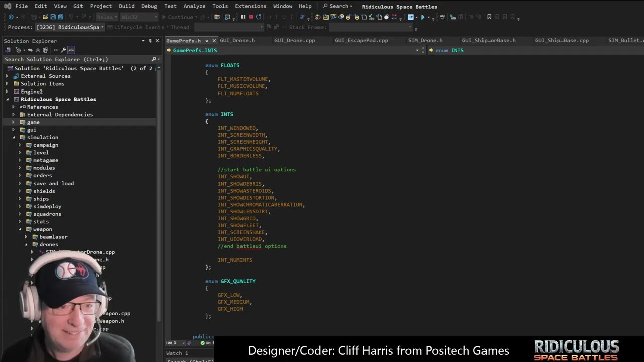Stop debugging with the red square
Image resolution: width=644 pixels, height=362 pixels.
click(251, 17)
